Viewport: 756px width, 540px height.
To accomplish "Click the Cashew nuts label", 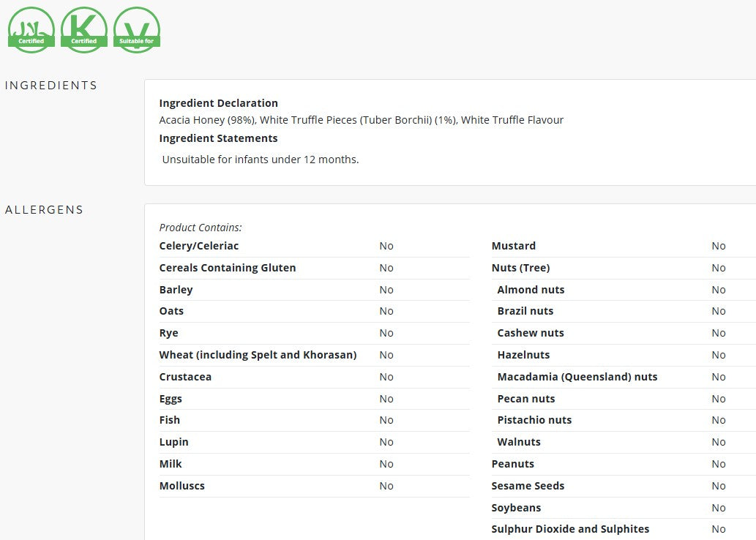I will tap(531, 333).
